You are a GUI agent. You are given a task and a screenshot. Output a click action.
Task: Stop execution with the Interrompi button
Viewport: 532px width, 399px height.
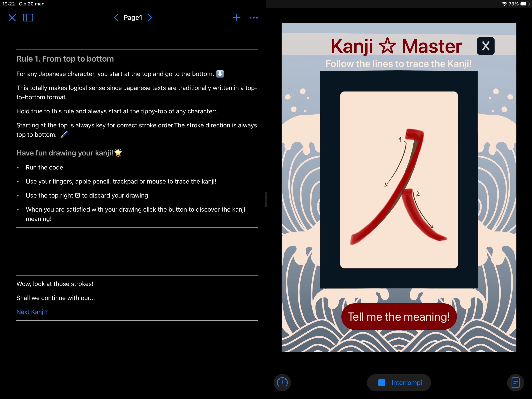pyautogui.click(x=399, y=382)
